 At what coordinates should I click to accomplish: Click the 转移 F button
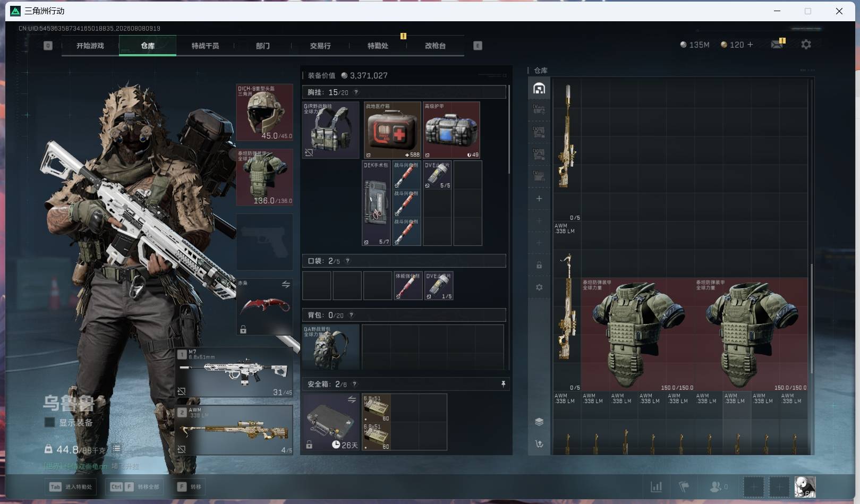[190, 486]
